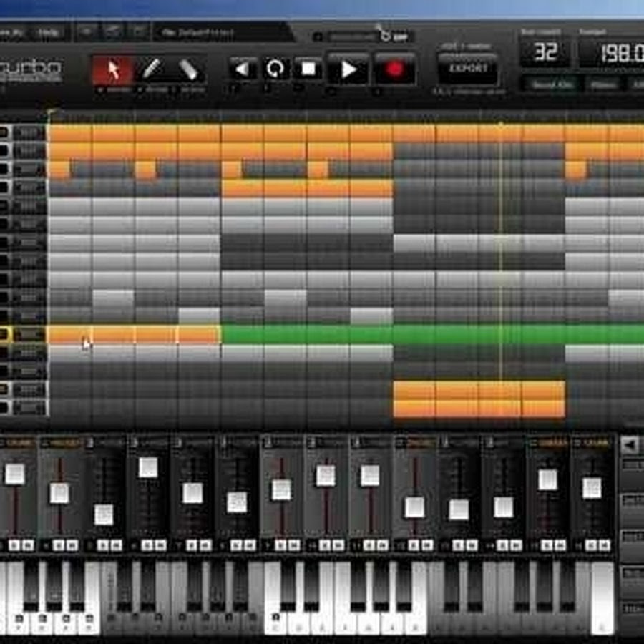Hit the stop playback button
Viewport: 644px width, 644px height.
tap(308, 69)
